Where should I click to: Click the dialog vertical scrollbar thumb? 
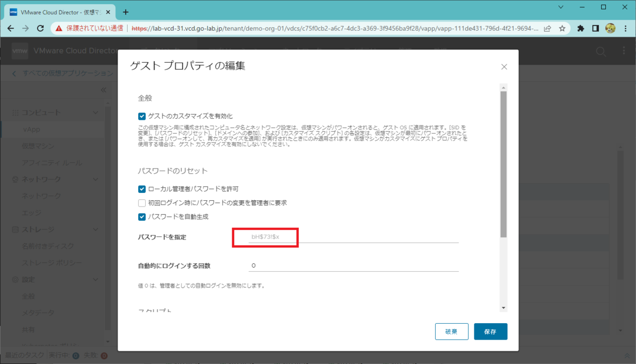(503, 164)
